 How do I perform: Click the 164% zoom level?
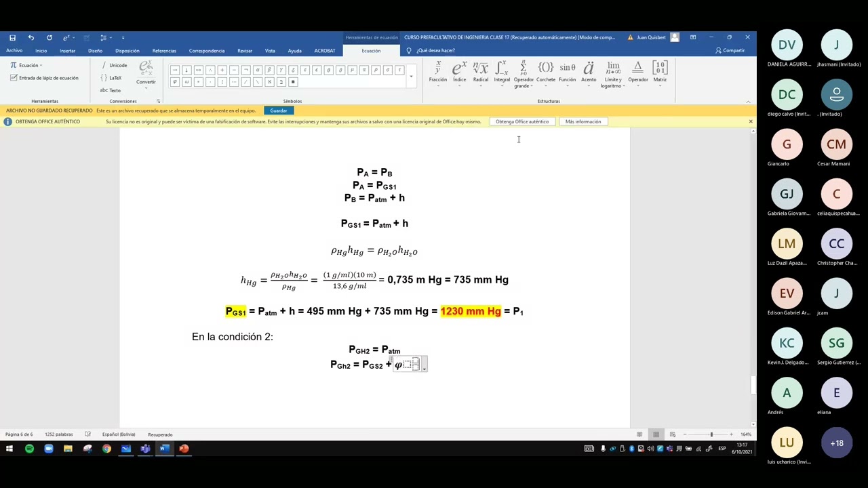[746, 434]
